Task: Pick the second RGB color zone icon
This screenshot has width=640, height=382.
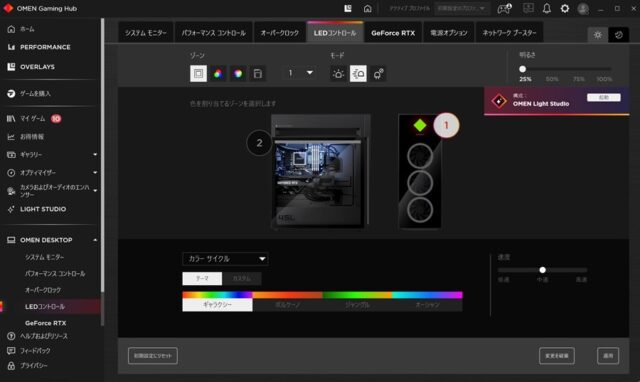Action: pyautogui.click(x=218, y=73)
